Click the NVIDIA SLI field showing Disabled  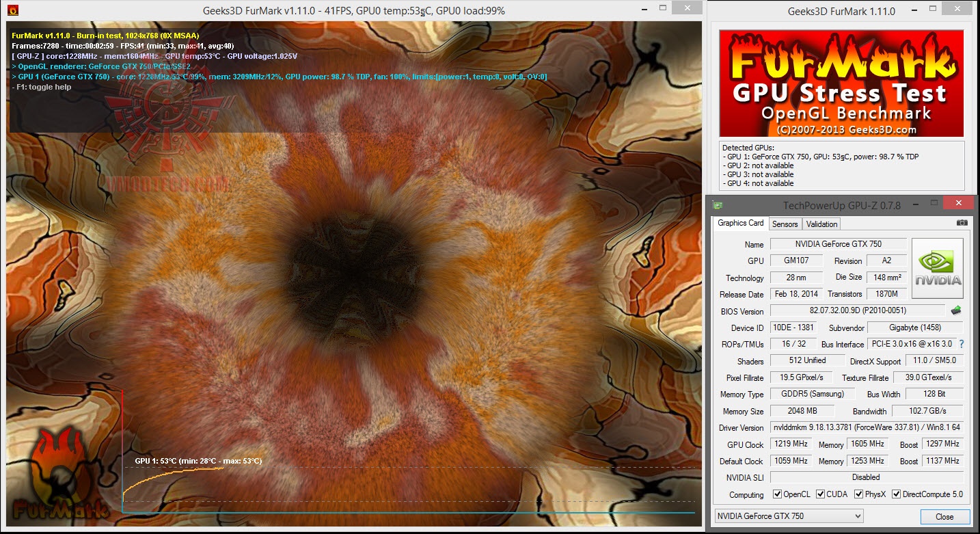[x=867, y=477]
